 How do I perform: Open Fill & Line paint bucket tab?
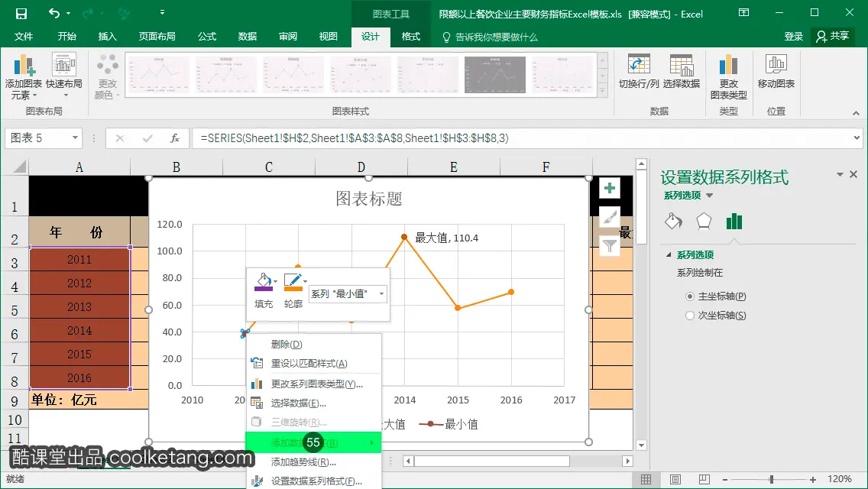tap(674, 221)
